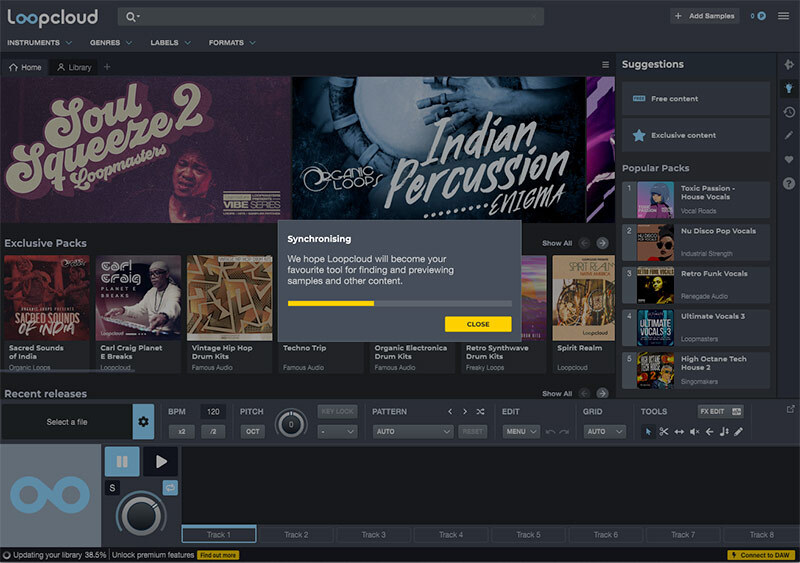This screenshot has height=563, width=800.
Task: Select the scissors cut tool
Action: [x=664, y=432]
